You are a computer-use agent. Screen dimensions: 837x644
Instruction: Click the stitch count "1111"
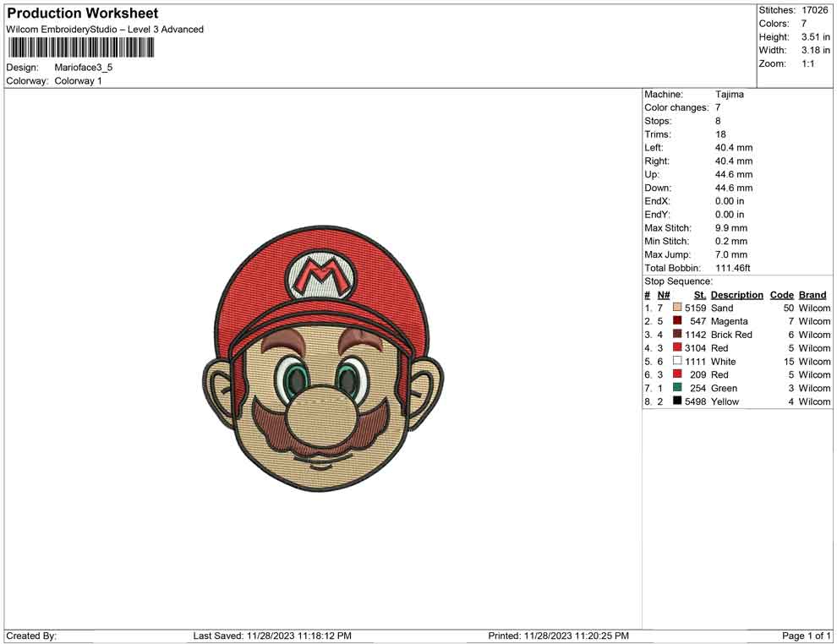[x=696, y=361]
